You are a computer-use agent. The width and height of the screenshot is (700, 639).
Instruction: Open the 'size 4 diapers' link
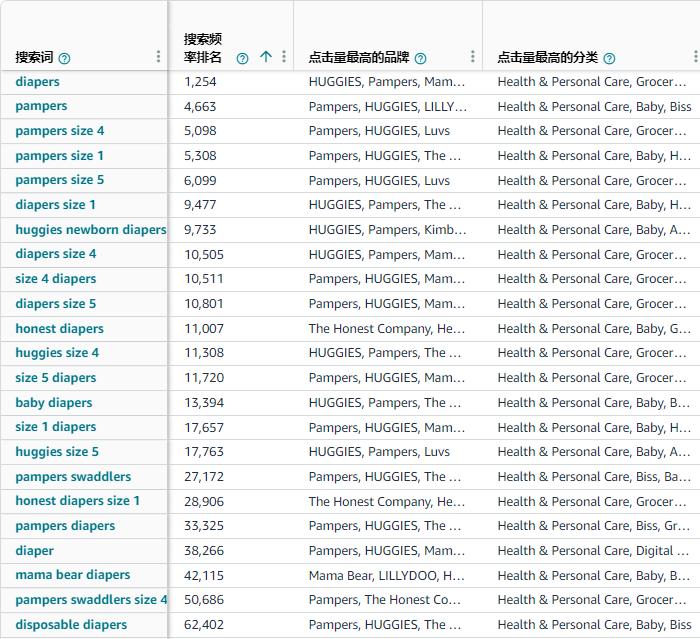click(x=56, y=279)
